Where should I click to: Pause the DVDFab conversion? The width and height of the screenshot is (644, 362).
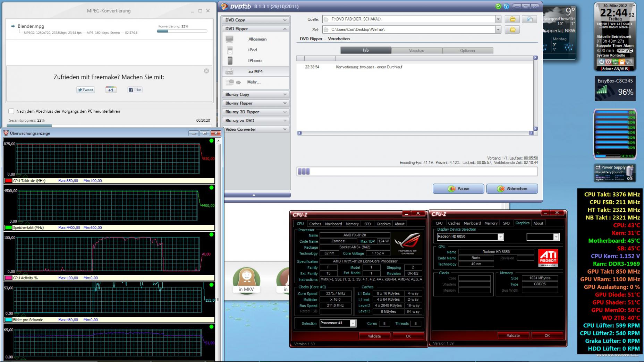click(458, 189)
